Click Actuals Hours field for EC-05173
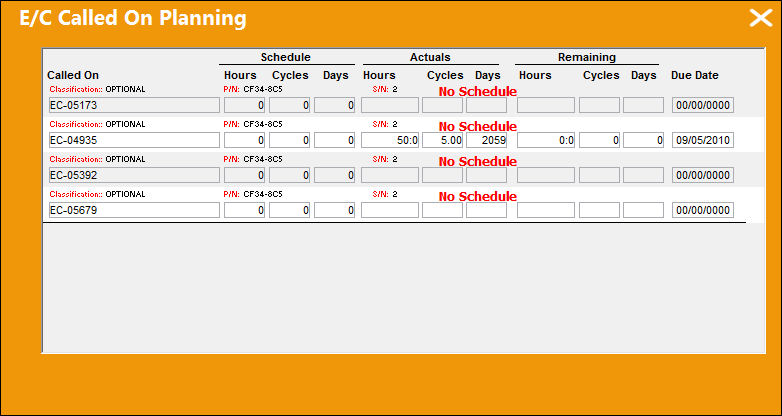 pyautogui.click(x=390, y=105)
